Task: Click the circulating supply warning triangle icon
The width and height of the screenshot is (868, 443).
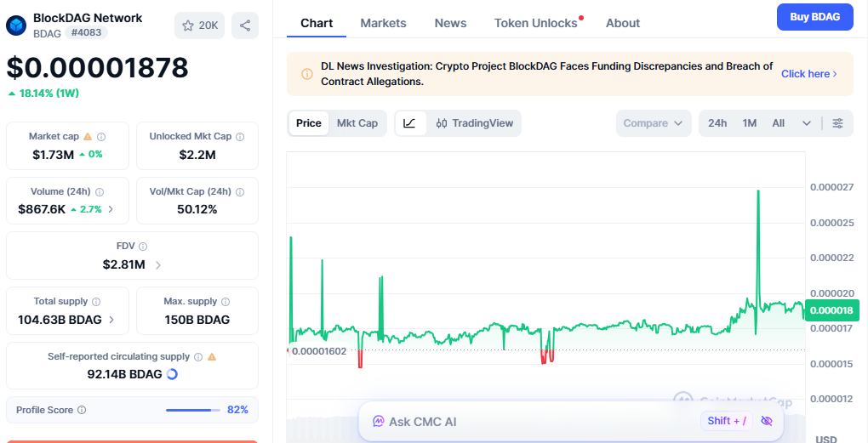Action: coord(211,357)
